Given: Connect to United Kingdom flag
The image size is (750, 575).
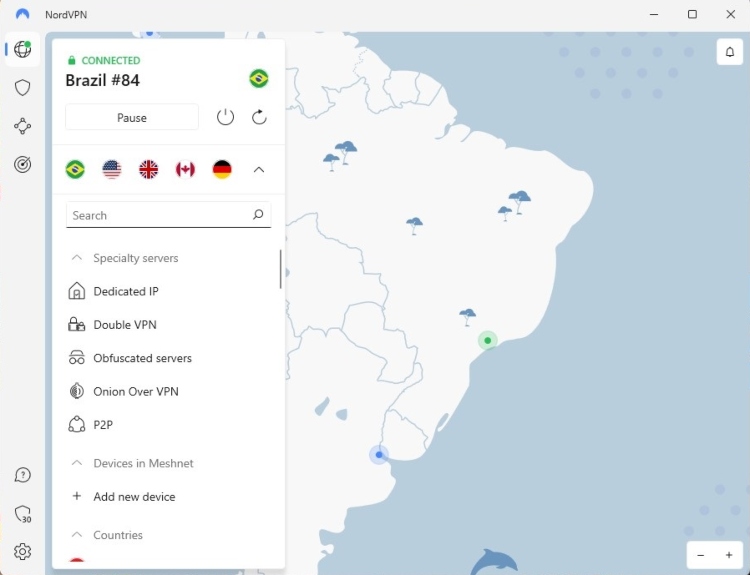Looking at the screenshot, I should pos(148,169).
